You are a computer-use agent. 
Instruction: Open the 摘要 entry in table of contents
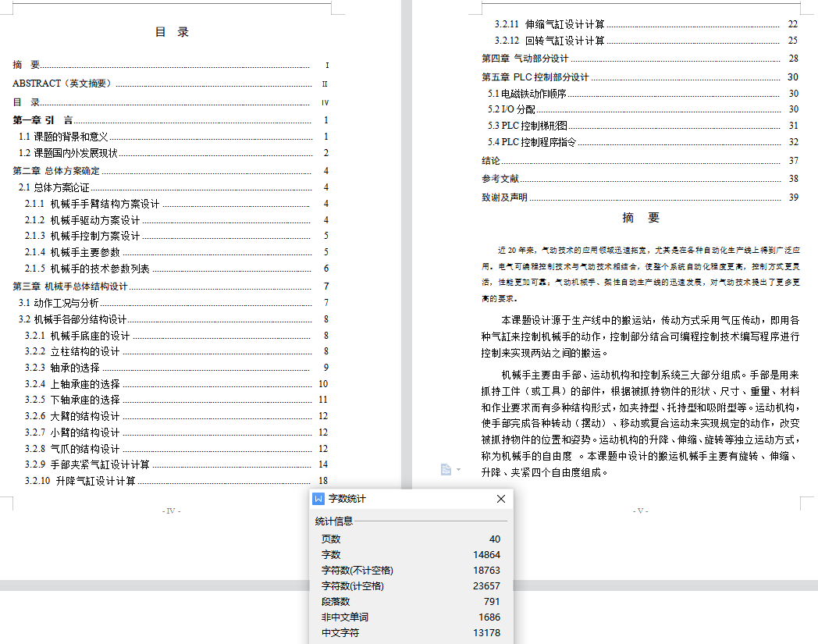click(27, 66)
